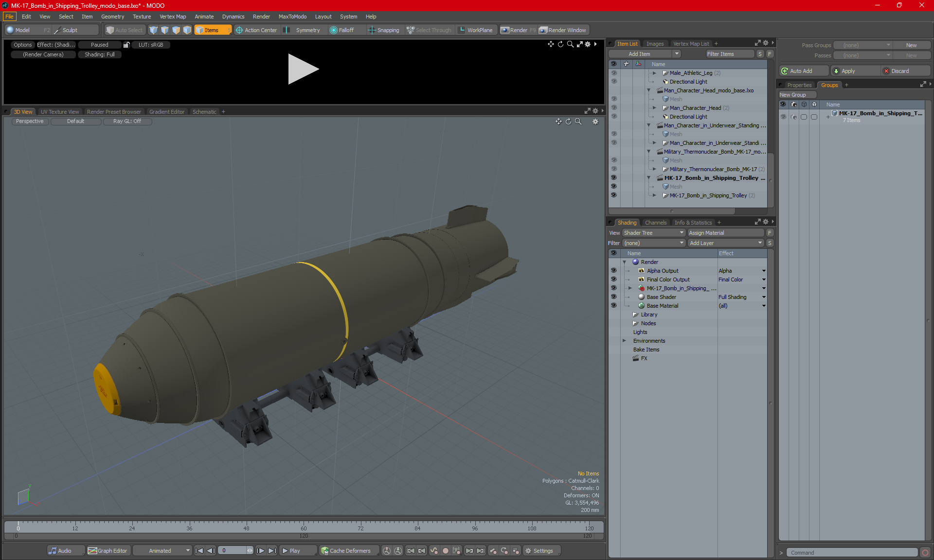This screenshot has height=560, width=934.
Task: Click the Command input field
Action: tap(852, 553)
